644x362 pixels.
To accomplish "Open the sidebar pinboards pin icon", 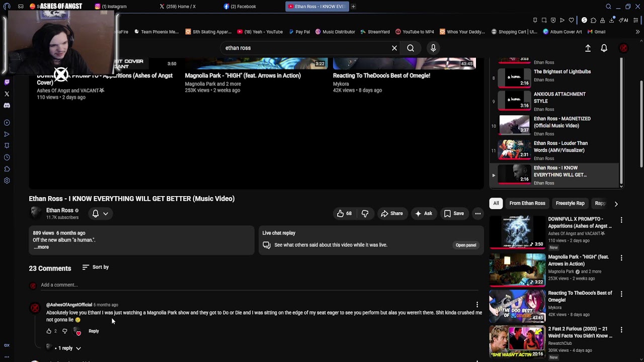I will 7,146.
